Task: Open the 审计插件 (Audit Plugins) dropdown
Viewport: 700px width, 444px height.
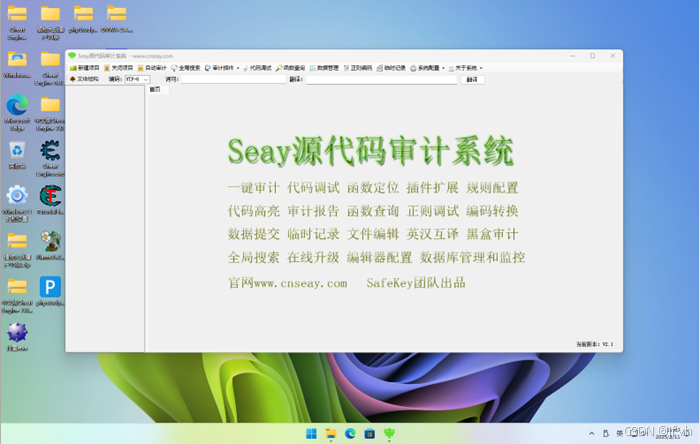Action: pyautogui.click(x=222, y=68)
